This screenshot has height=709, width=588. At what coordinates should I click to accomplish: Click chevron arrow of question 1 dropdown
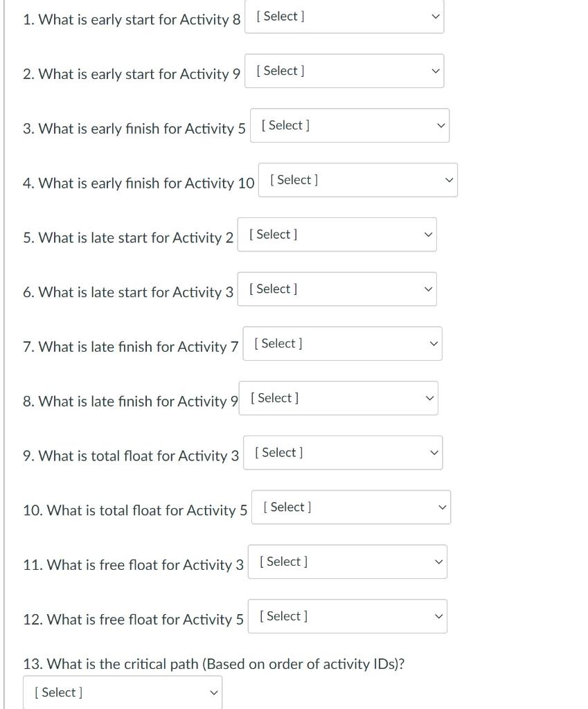436,17
